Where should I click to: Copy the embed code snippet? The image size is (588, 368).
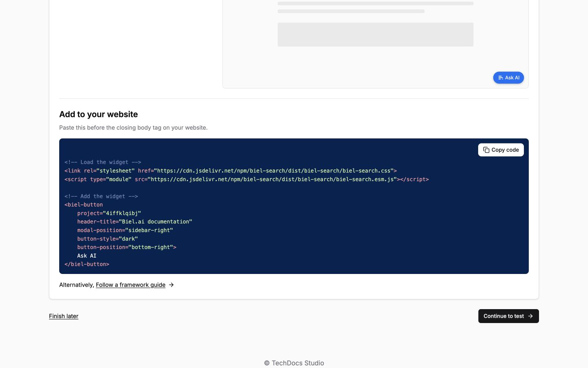point(501,150)
